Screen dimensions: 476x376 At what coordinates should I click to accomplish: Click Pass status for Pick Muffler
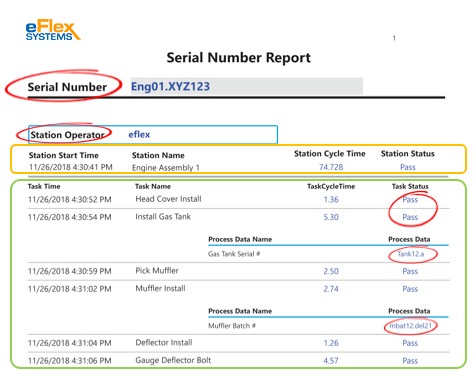[410, 271]
